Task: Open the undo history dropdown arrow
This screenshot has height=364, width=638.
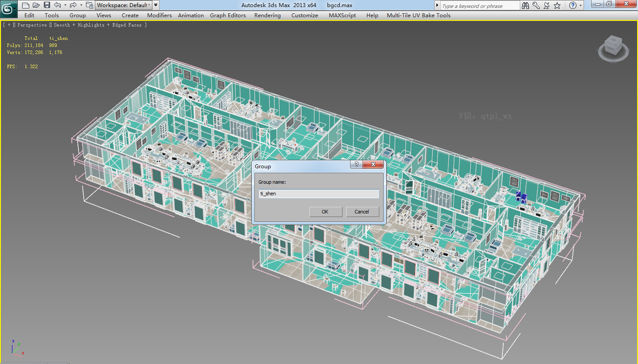Action: click(x=65, y=5)
